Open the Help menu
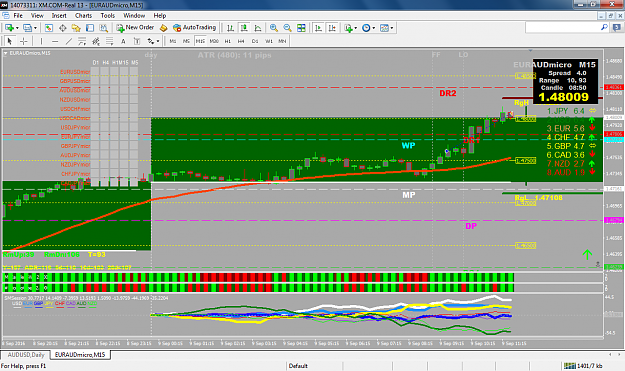 pyautogui.click(x=160, y=16)
